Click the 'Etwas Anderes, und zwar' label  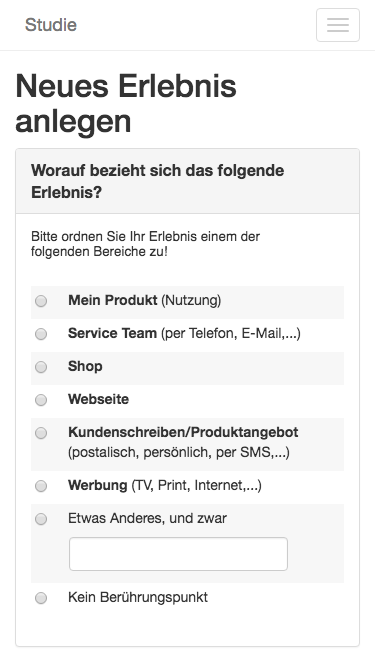pos(147,519)
